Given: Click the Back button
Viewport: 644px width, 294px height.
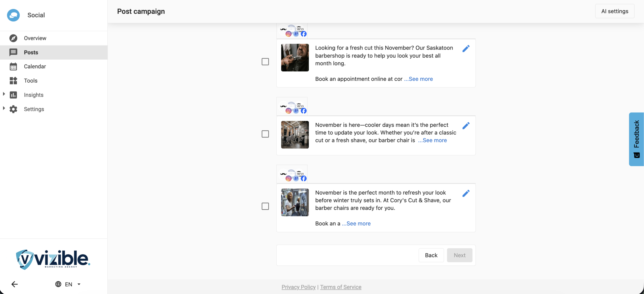Looking at the screenshot, I should (x=431, y=255).
